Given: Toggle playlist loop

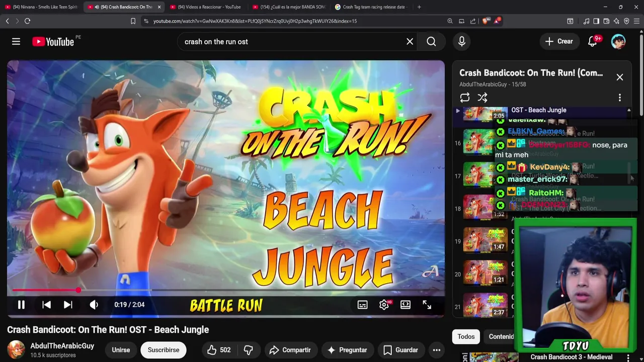Looking at the screenshot, I should [465, 98].
